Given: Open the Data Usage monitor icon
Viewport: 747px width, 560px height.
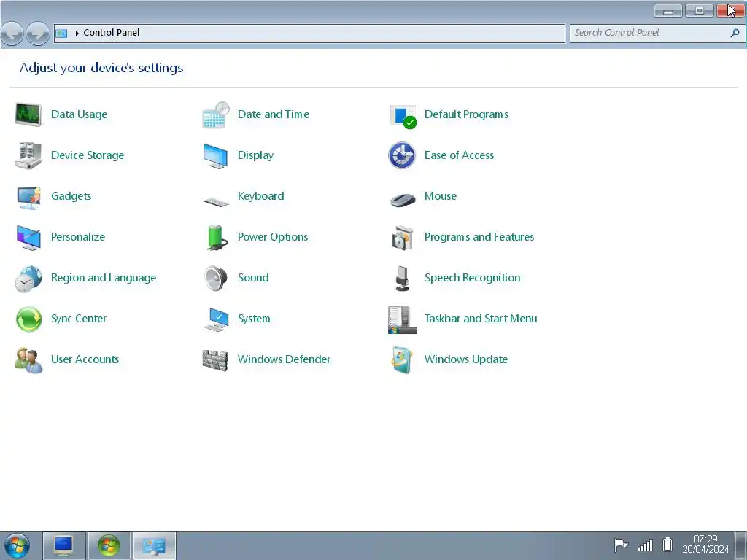Looking at the screenshot, I should tap(28, 114).
